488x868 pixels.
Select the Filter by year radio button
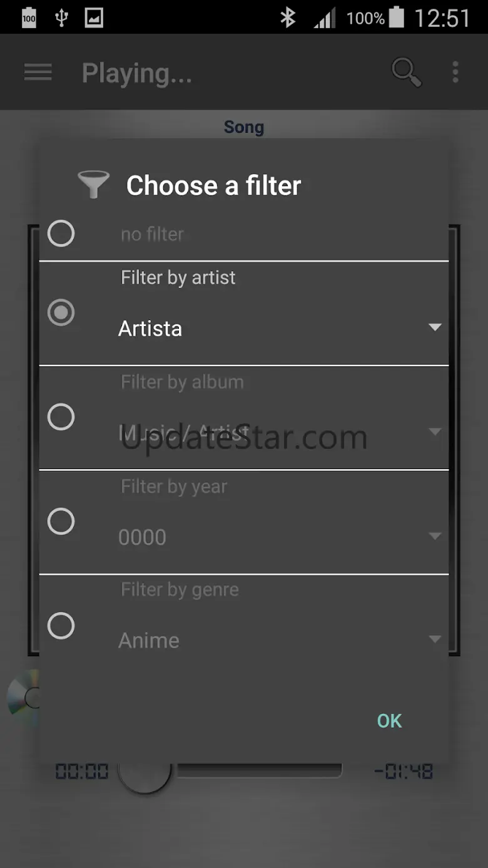61,521
